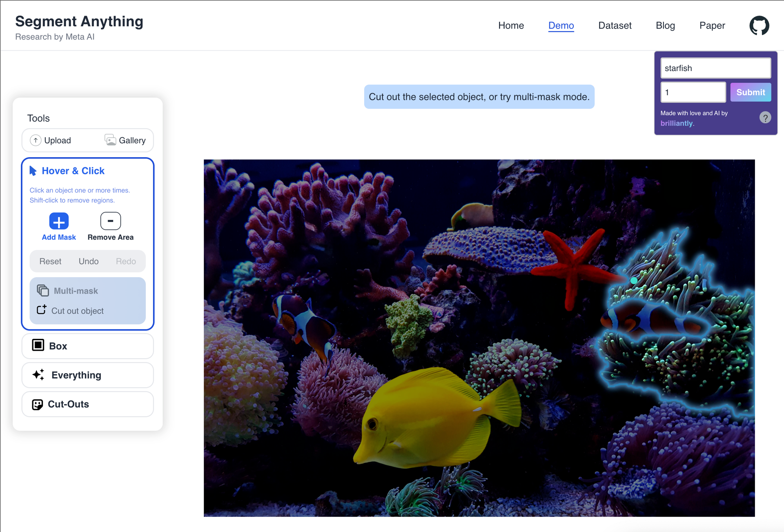Click the Cut out object icon
Screen dimensions: 784x532
42,310
